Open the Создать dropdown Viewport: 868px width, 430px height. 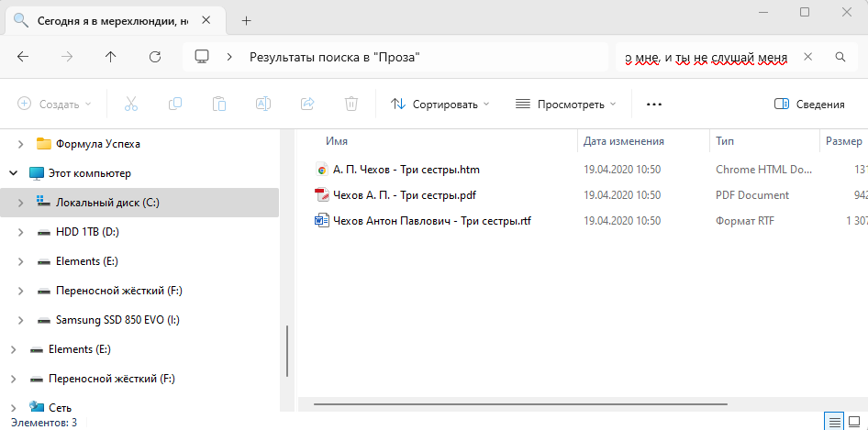[54, 104]
